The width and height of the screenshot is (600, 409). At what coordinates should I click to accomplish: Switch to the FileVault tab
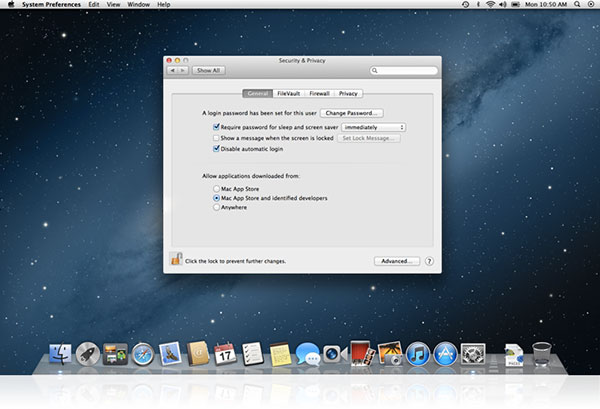coord(289,93)
